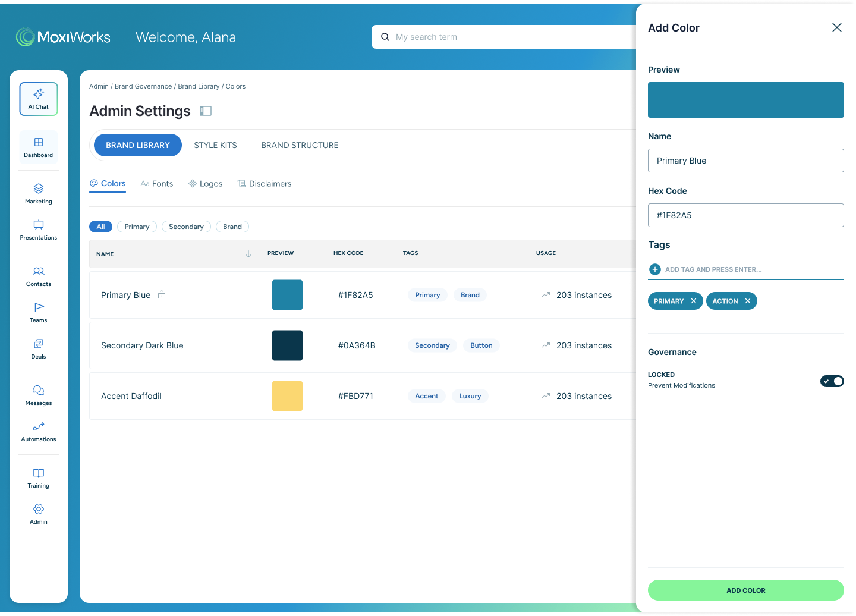Click the MoxiWorks logo

coord(63,37)
